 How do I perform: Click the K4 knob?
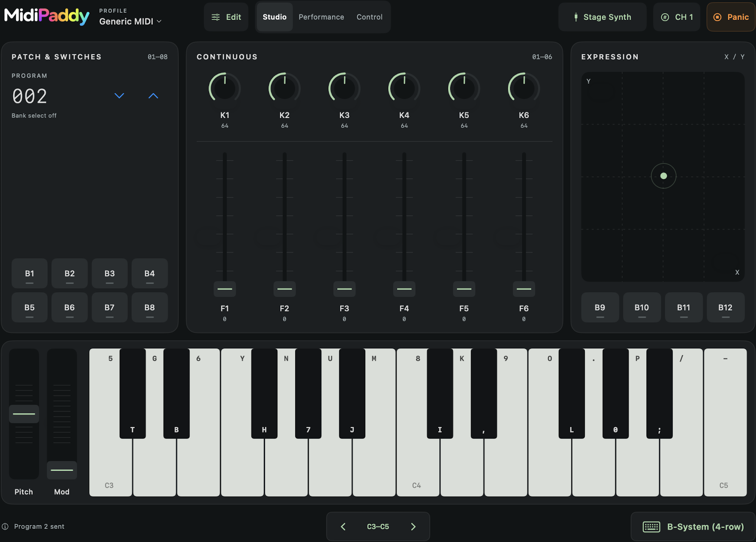(404, 88)
